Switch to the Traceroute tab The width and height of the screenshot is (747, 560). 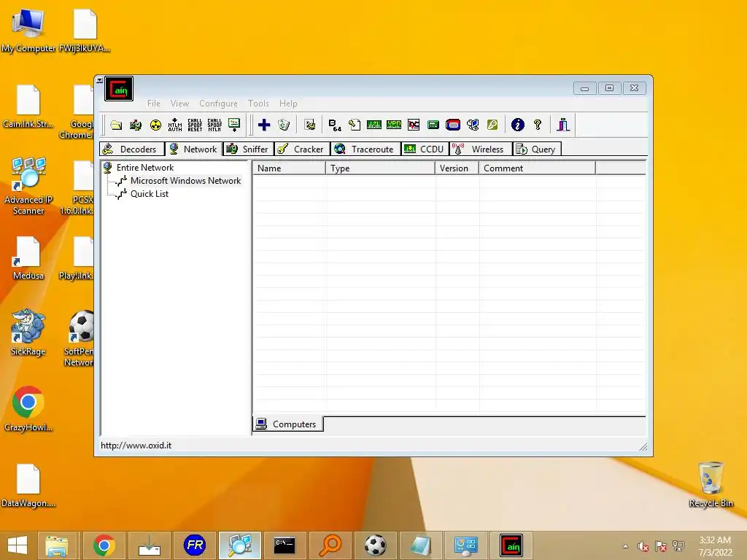[x=365, y=149]
